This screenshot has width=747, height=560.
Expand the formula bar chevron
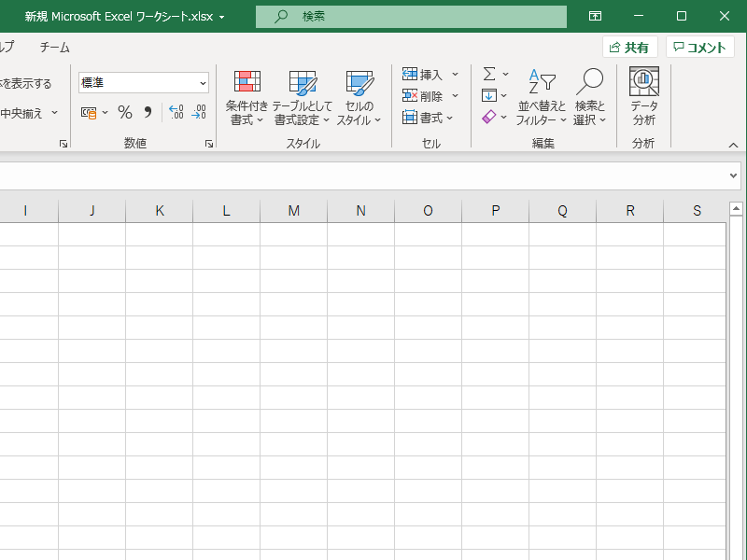(x=733, y=175)
